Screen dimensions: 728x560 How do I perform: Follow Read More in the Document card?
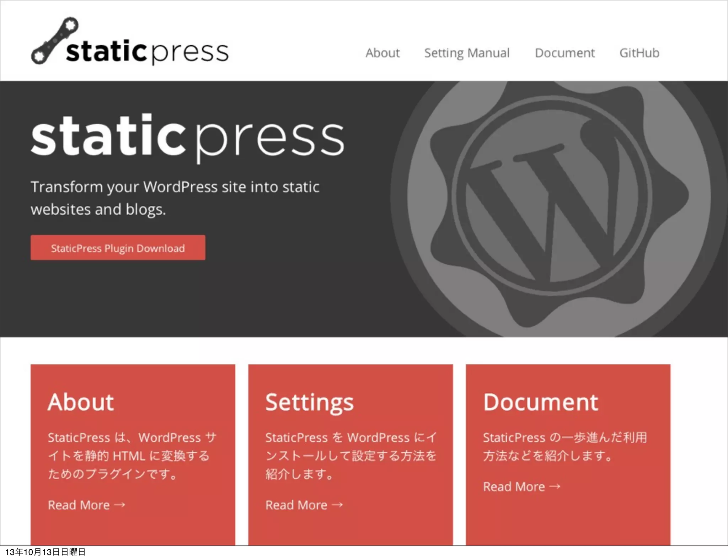(514, 486)
